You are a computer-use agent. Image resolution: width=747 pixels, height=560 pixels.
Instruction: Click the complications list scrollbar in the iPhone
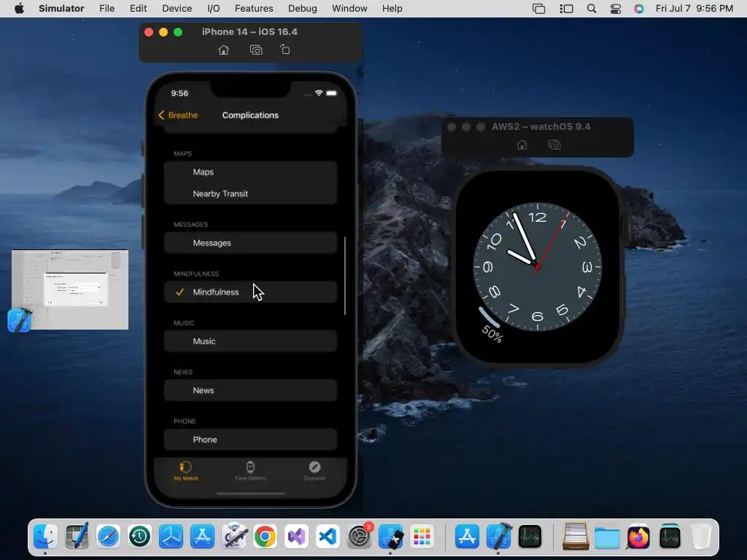[x=345, y=275]
